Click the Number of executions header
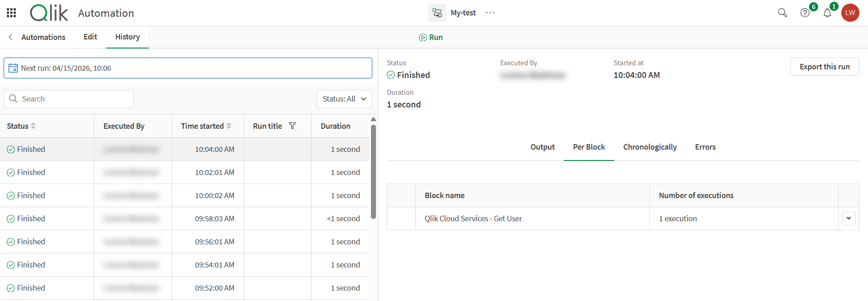This screenshot has height=301, width=868. (x=744, y=195)
